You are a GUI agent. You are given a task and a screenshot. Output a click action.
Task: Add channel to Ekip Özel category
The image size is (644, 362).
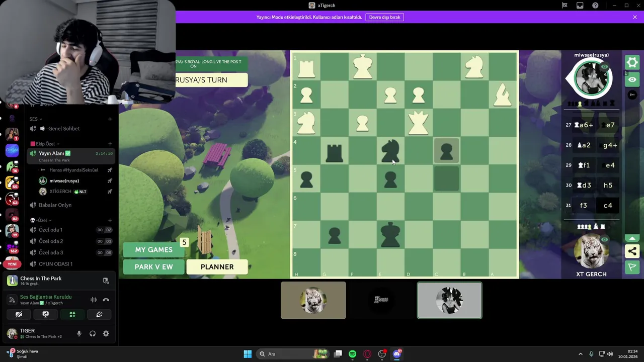click(110, 144)
